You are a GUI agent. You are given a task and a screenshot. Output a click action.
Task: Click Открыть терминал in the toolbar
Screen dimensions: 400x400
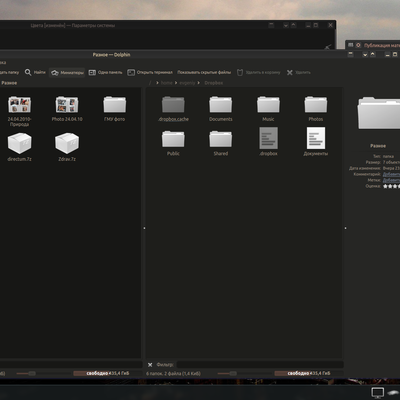[150, 72]
